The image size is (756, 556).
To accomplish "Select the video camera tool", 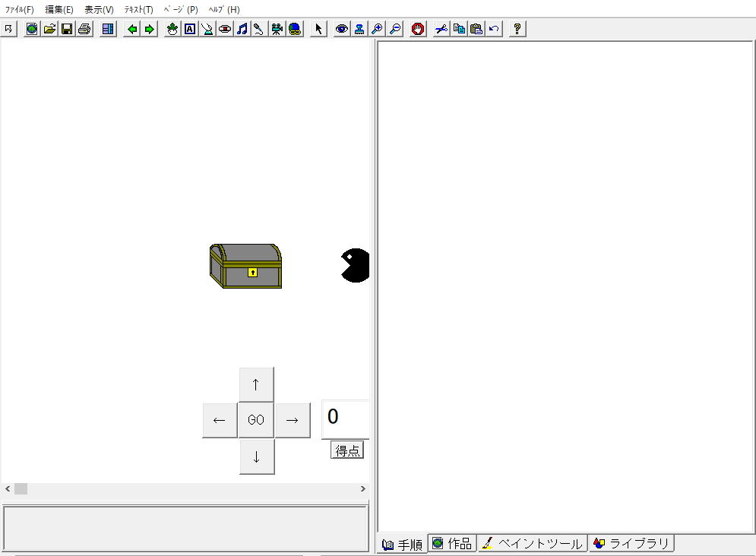I will tap(277, 29).
